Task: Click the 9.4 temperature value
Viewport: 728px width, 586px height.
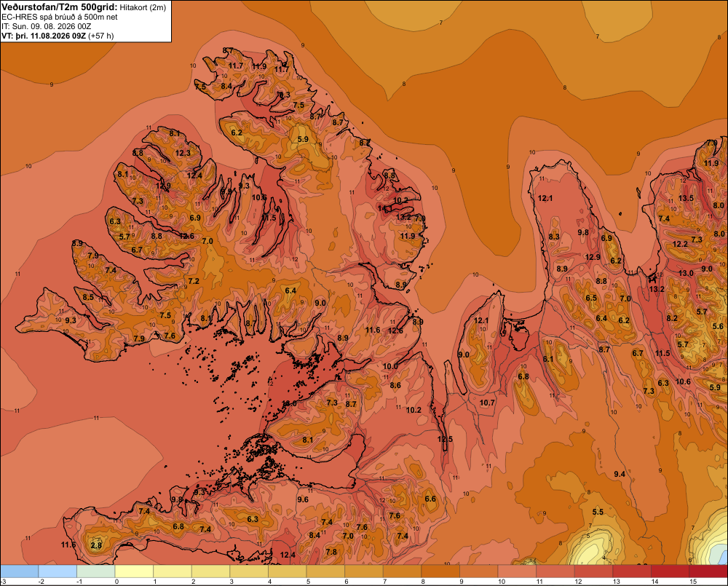Action: click(x=620, y=474)
